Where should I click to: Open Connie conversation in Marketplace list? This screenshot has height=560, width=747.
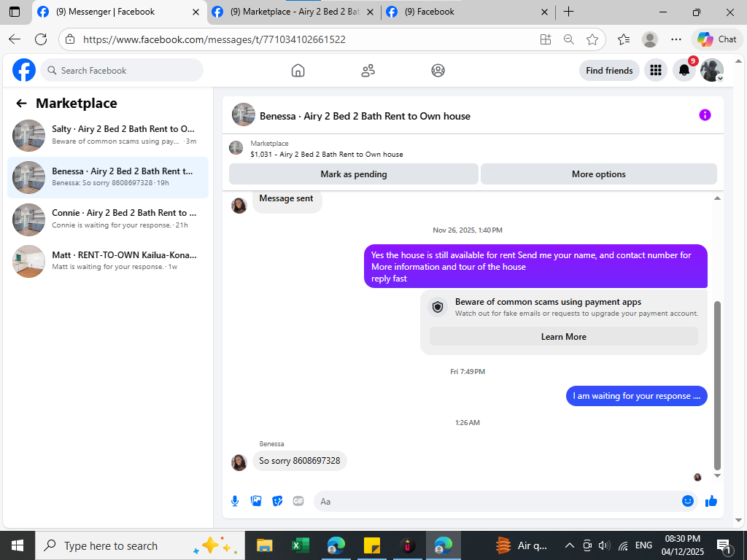pyautogui.click(x=108, y=219)
